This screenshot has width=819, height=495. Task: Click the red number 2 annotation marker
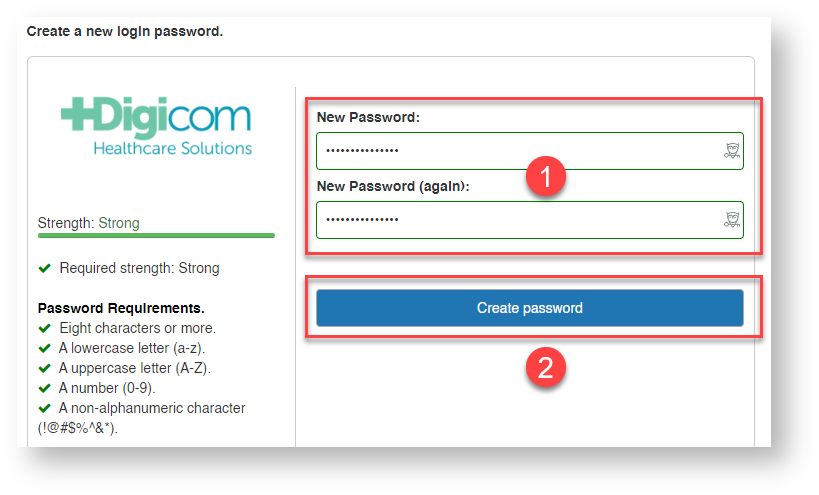pos(545,368)
